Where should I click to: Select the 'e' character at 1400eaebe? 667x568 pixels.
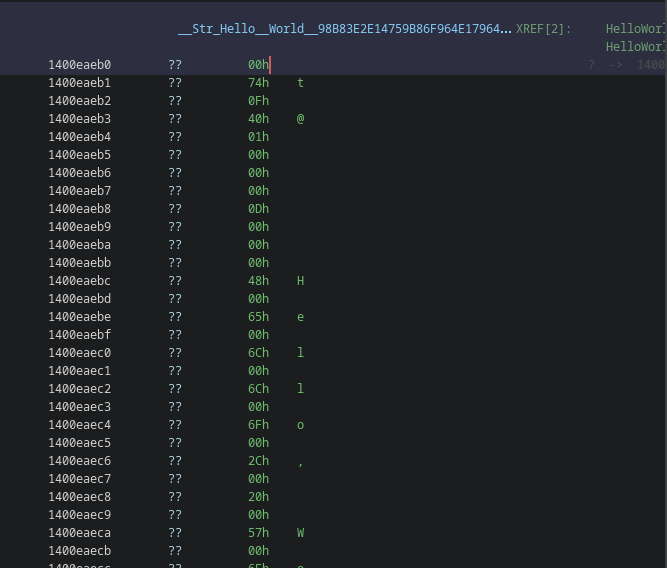click(300, 317)
